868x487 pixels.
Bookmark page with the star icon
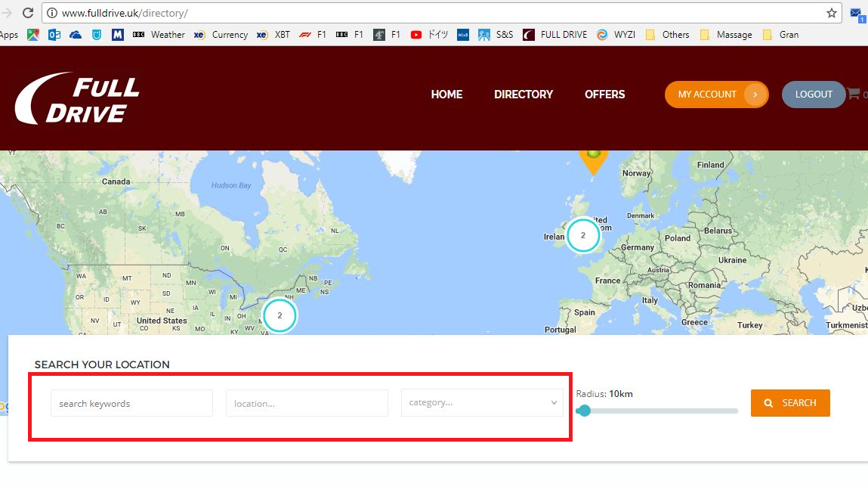coord(831,13)
